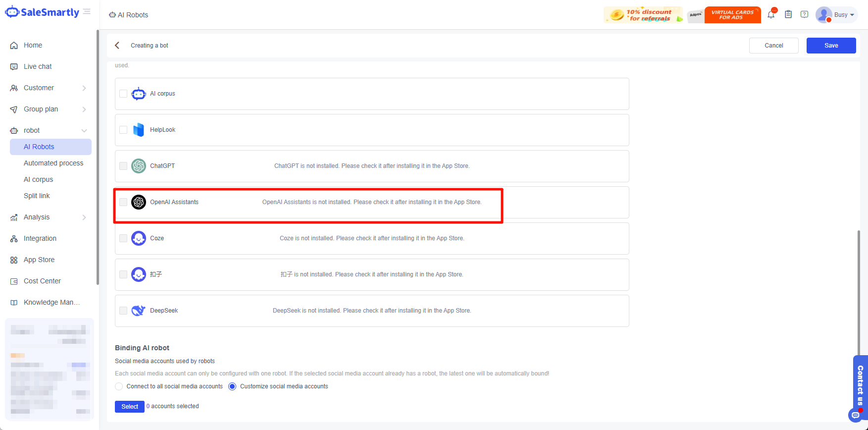868x430 pixels.
Task: Collapse sidebar using the hamburger icon
Action: (x=87, y=12)
